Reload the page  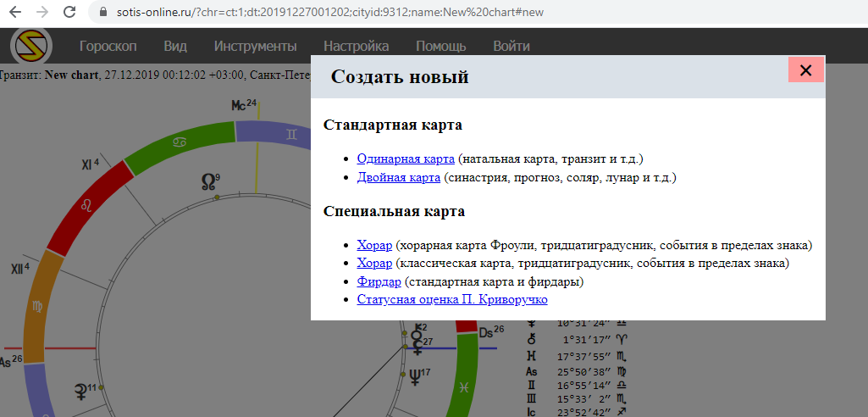pos(69,12)
